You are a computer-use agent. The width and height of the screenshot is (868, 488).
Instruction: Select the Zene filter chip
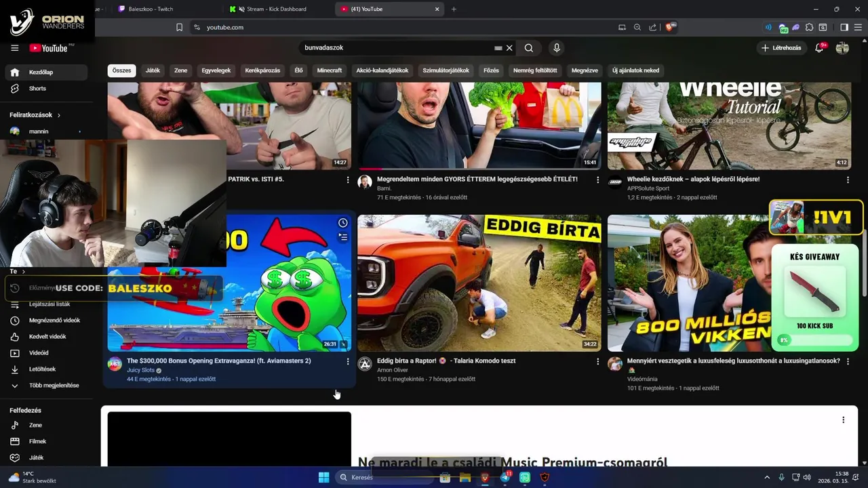click(180, 70)
